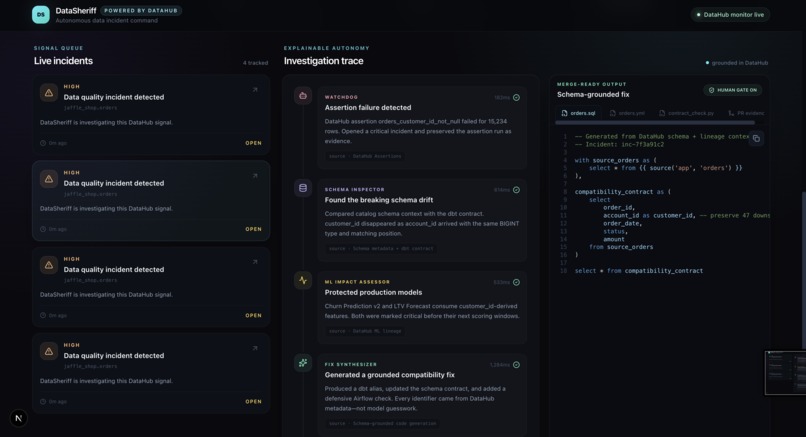Click the Fix Synthesizer sparkle icon
The image size is (806, 437).
(x=303, y=363)
